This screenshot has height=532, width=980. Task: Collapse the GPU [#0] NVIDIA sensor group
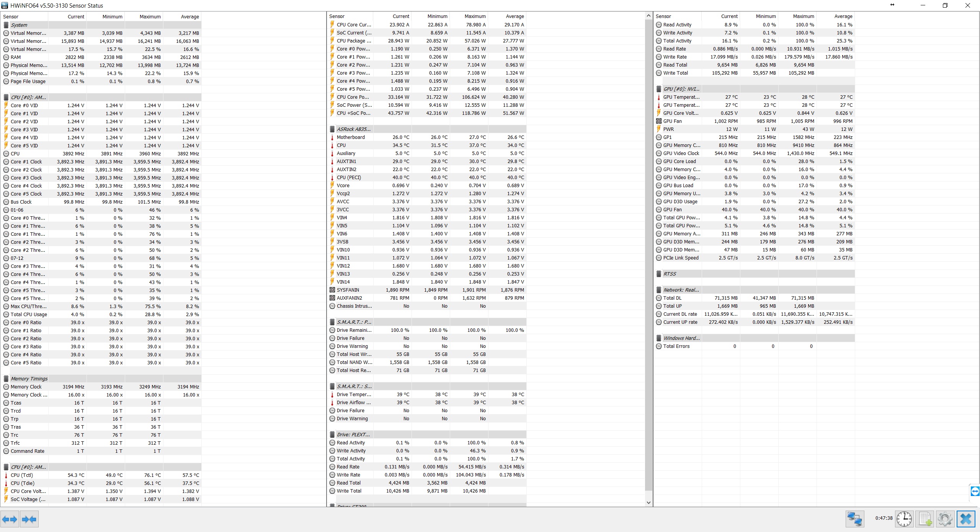pyautogui.click(x=681, y=89)
